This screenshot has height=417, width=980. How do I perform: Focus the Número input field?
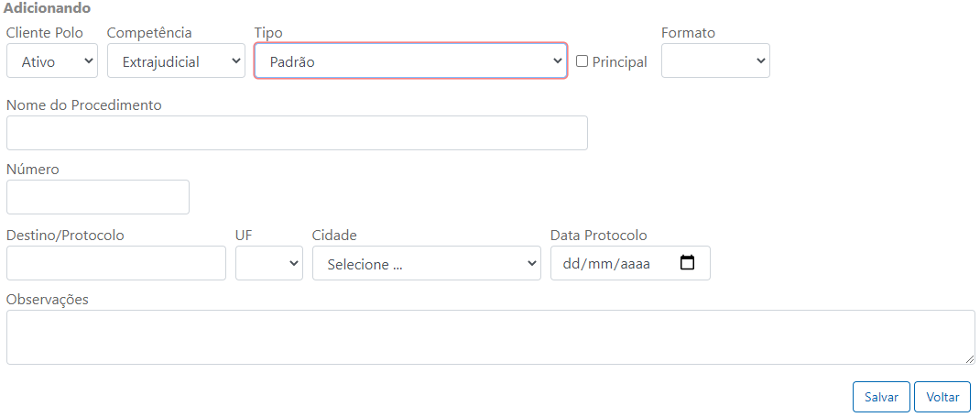(97, 197)
